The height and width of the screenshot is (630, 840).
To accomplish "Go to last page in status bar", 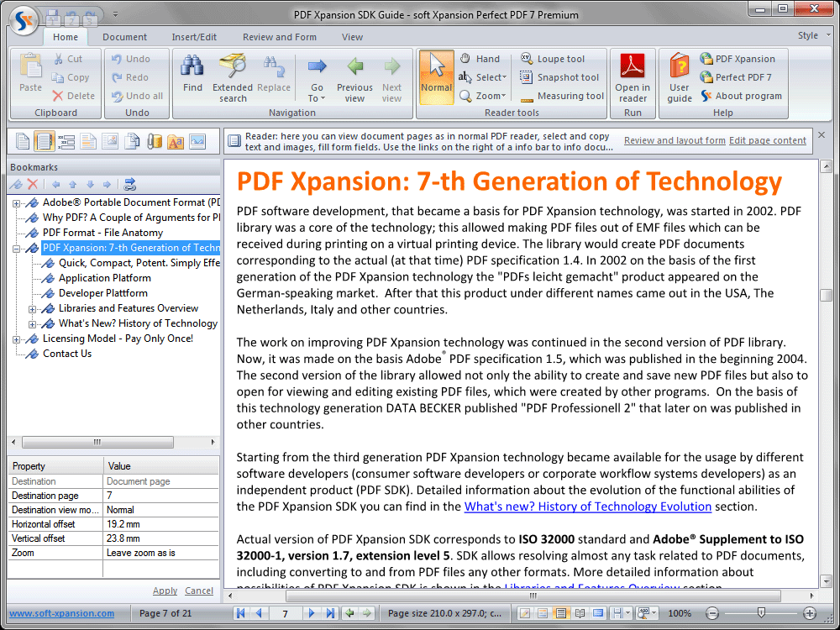I will [x=330, y=613].
